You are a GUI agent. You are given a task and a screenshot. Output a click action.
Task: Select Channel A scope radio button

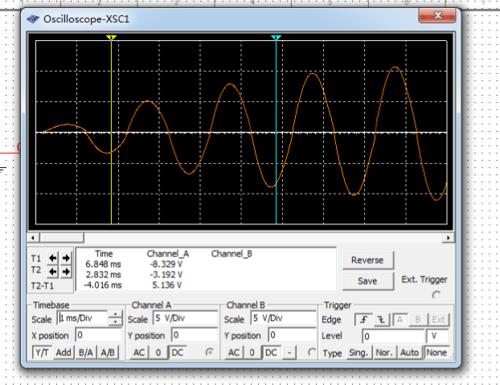pyautogui.click(x=209, y=352)
